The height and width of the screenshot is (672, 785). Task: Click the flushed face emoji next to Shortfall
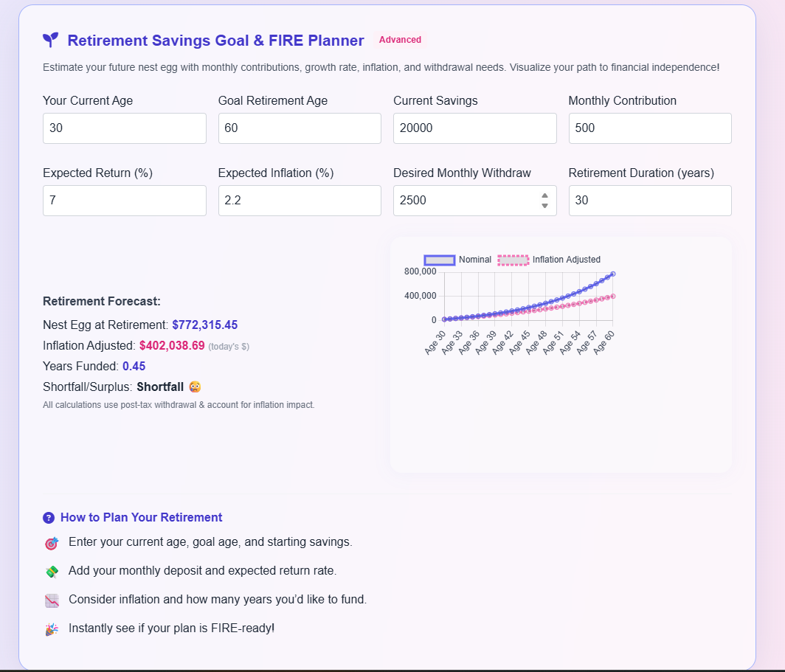click(x=195, y=387)
